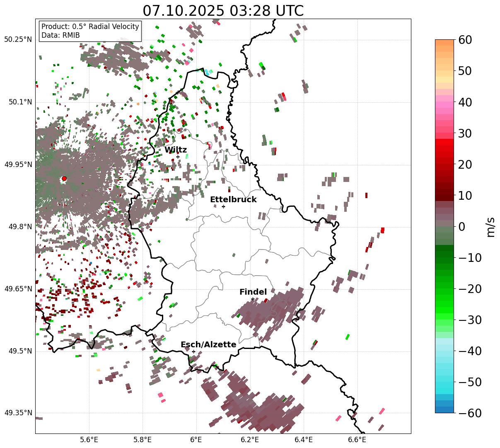500x448 pixels.
Task: Click the title 07.10.2025 03:28 UTC
Action: 223,11
